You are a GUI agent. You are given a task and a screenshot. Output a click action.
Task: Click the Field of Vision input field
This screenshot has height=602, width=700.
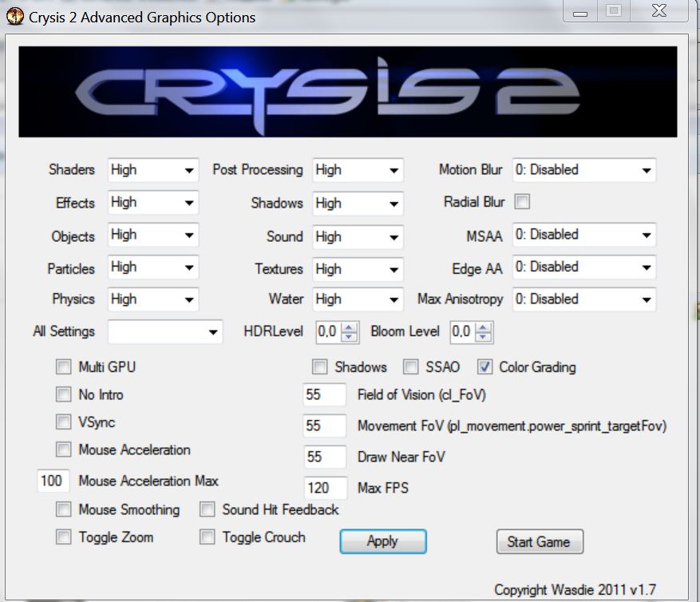[x=325, y=394]
